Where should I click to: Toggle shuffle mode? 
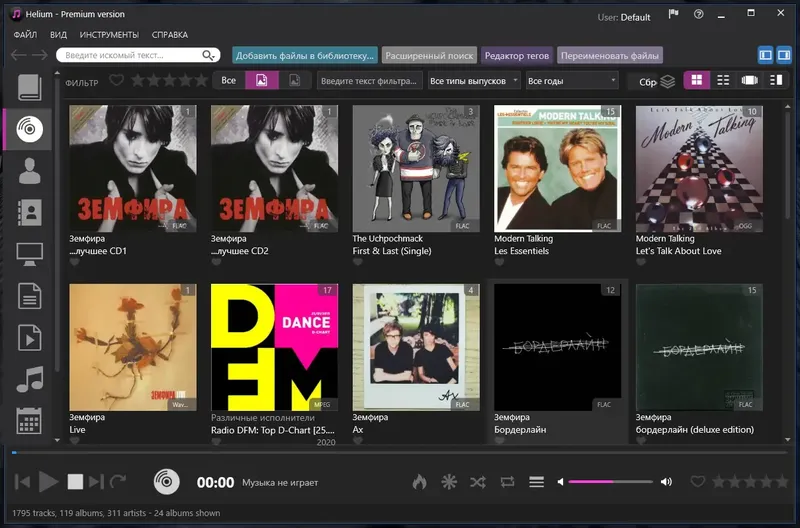pyautogui.click(x=478, y=482)
